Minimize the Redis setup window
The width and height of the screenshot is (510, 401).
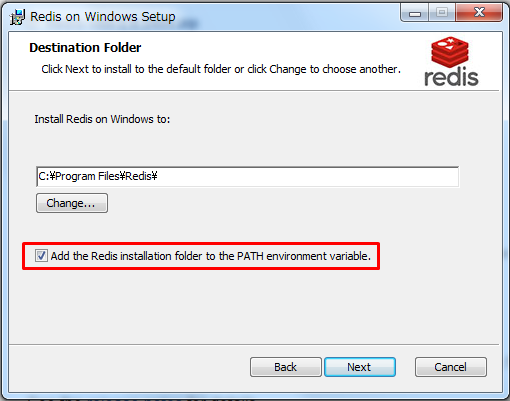pos(415,13)
